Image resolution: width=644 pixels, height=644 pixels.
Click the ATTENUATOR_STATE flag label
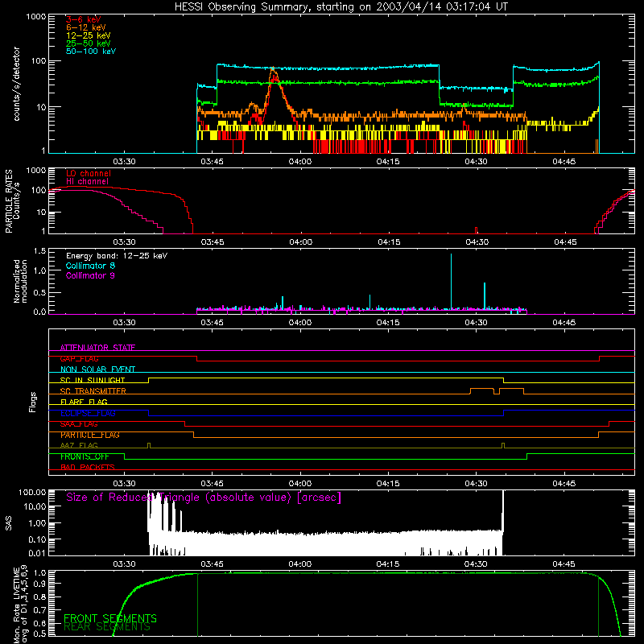(x=97, y=348)
